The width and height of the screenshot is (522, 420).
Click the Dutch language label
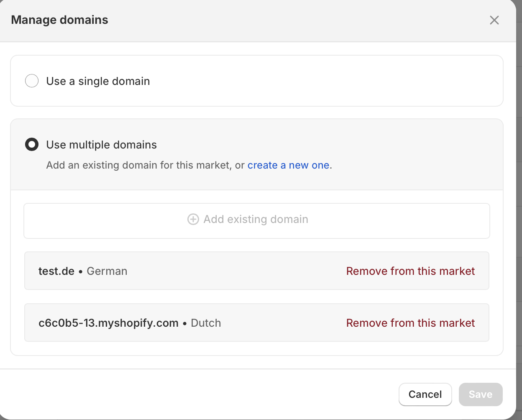[206, 323]
